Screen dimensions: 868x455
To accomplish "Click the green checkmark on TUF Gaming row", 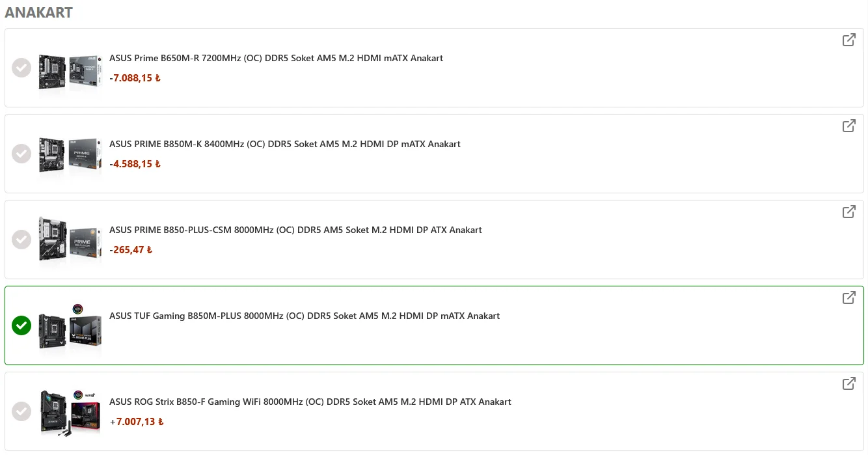I will (21, 325).
